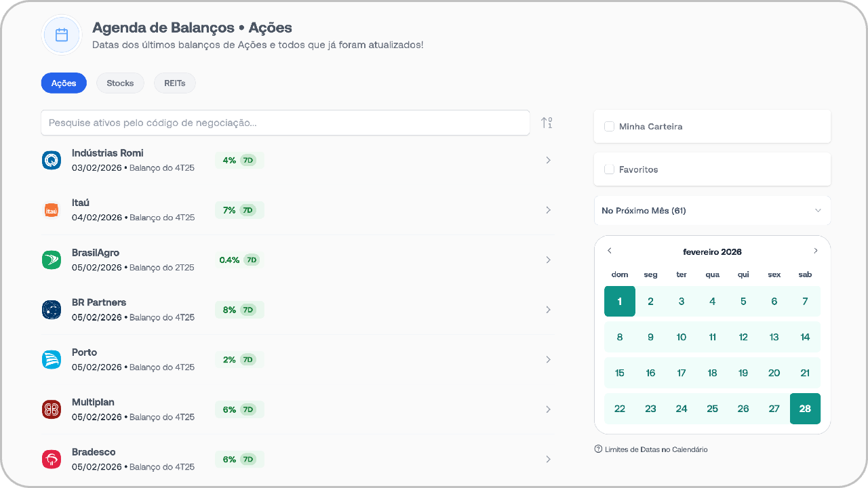Click the red Bradesco logo
This screenshot has width=868, height=488.
click(52, 459)
